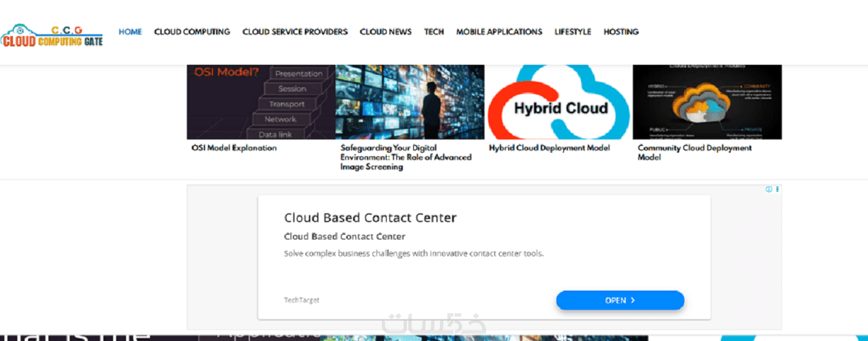Screen dimensions: 868x341
Task: Click the bold 'Cloud Based Contact Center' subtitle
Action: coord(345,237)
